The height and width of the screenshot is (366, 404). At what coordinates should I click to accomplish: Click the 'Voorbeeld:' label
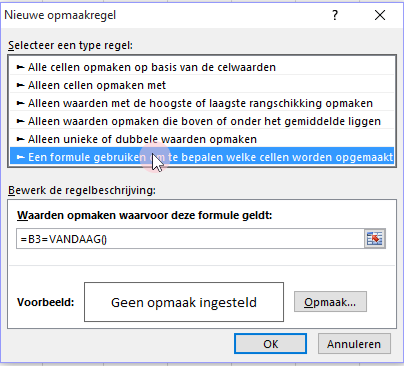pyautogui.click(x=46, y=302)
